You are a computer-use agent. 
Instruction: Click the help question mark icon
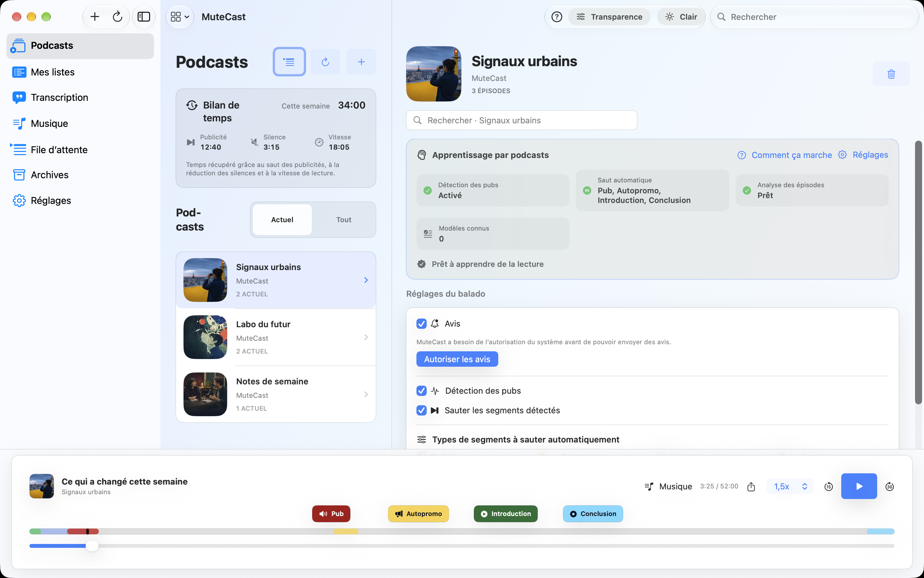(557, 17)
